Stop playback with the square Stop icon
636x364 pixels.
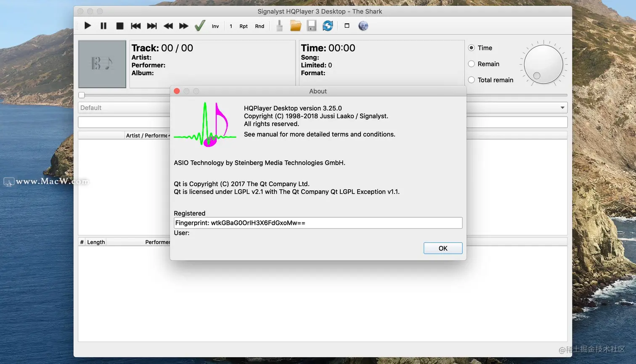[x=120, y=26]
